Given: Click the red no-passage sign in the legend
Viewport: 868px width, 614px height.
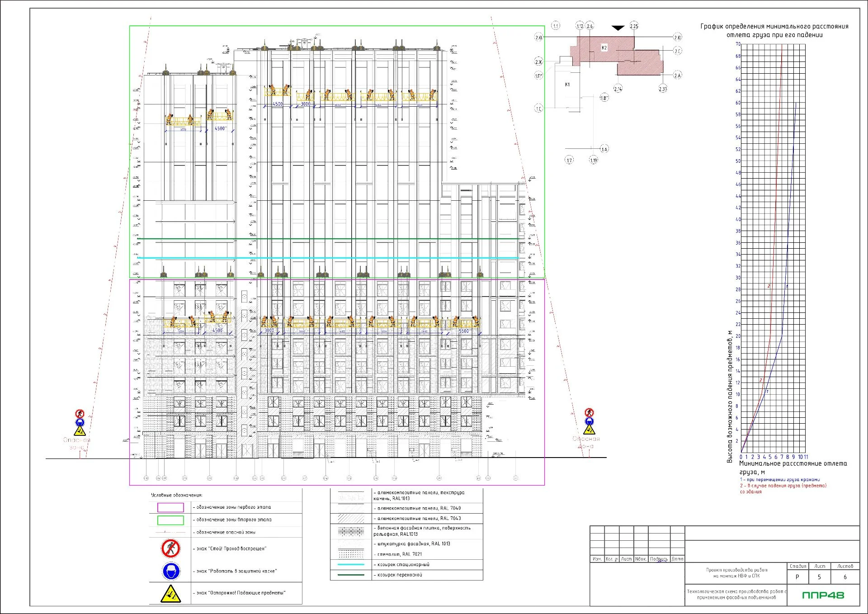Looking at the screenshot, I should tap(170, 548).
